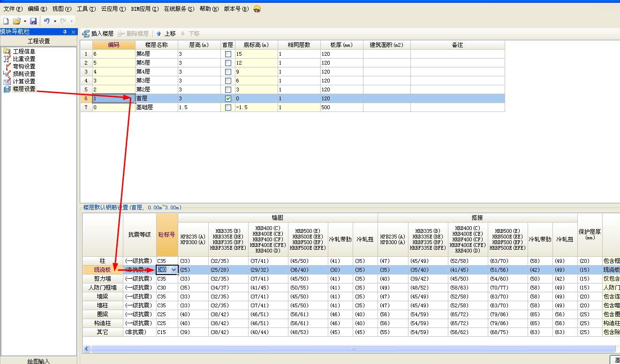
Task: Open the 编辑(E) menu
Action: click(x=37, y=9)
